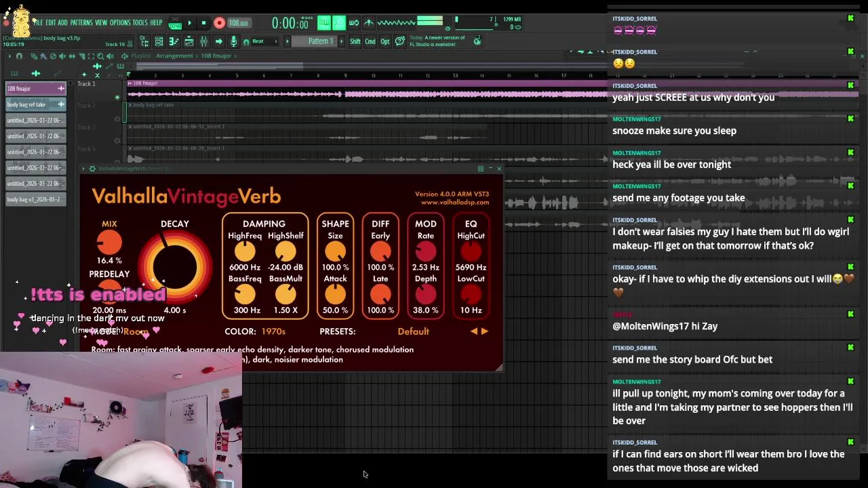This screenshot has height=488, width=868.
Task: Select the Playback speaker tool in playlist
Action: point(110,56)
